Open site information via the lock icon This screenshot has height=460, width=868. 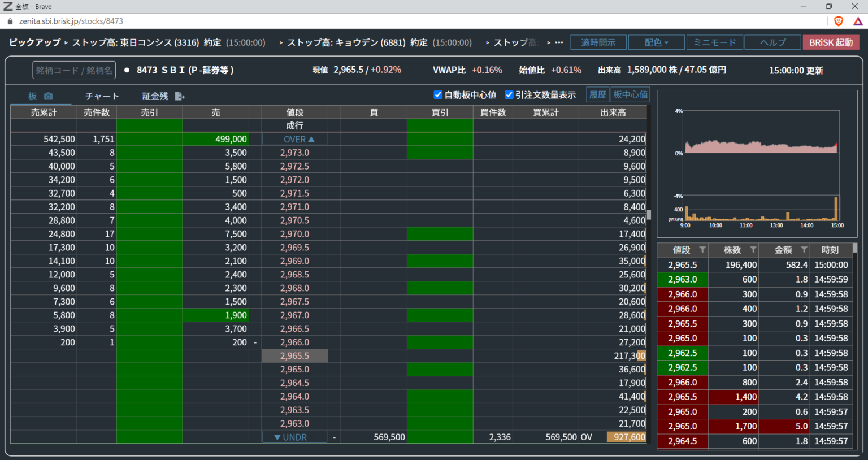pyautogui.click(x=9, y=20)
